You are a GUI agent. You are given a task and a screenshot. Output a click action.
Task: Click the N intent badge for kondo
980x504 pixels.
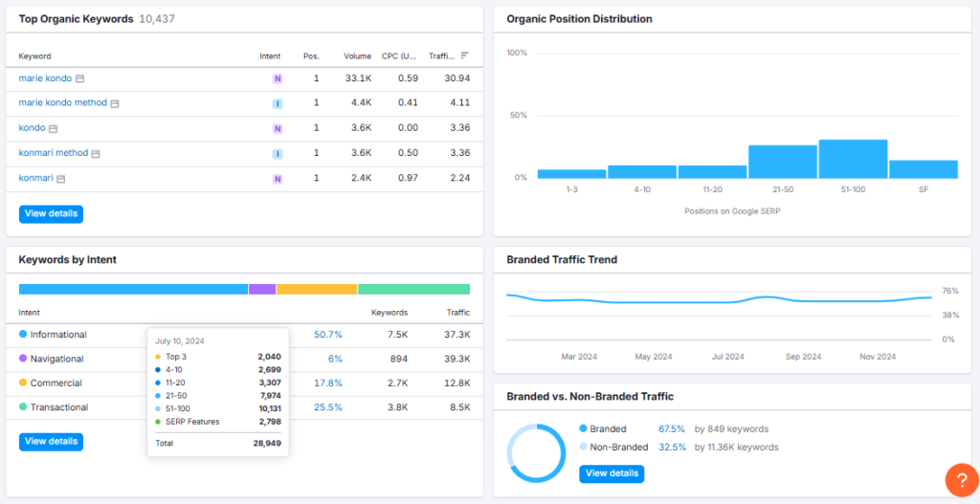point(278,129)
